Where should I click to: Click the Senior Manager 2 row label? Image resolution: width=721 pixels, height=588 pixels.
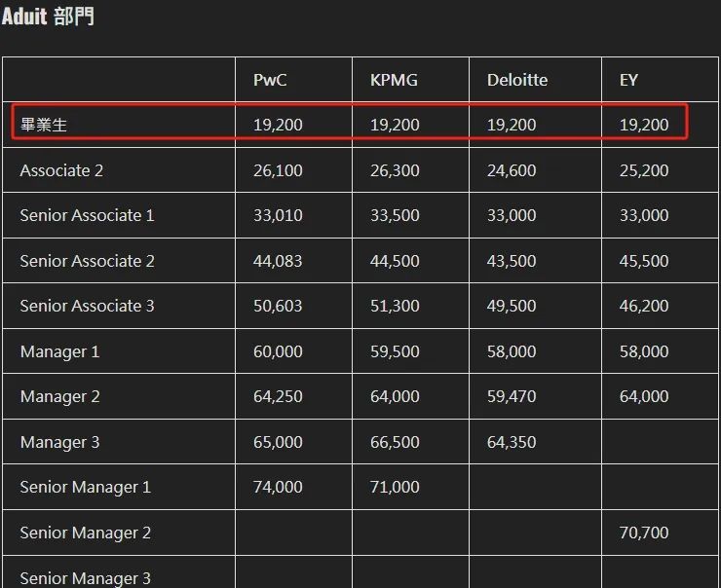click(x=86, y=533)
